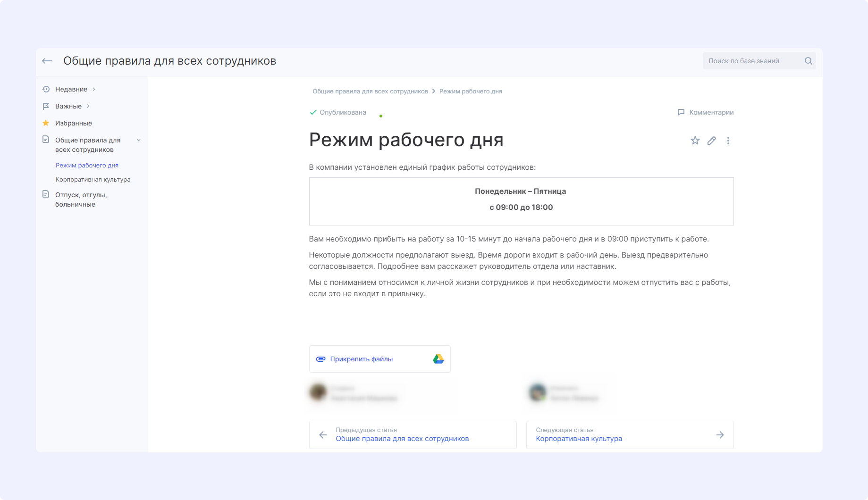The height and width of the screenshot is (500, 868).
Task: Click the green checkmark by Опубликована
Action: [x=313, y=112]
